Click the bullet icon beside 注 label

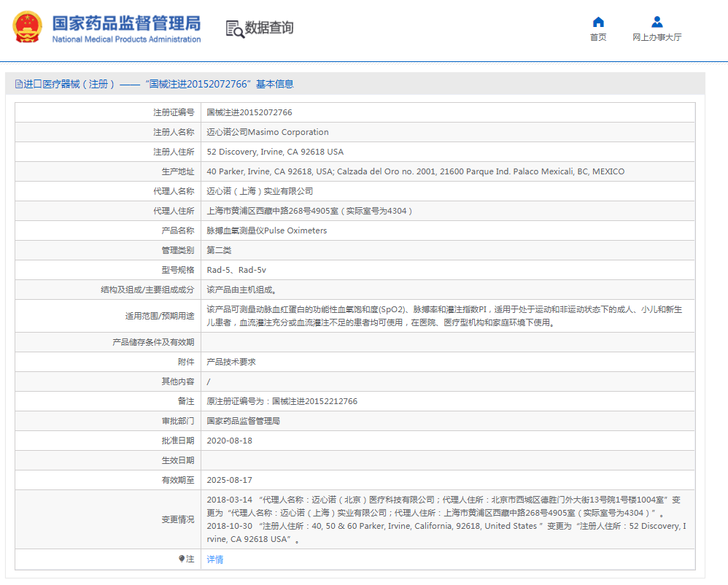point(182,559)
